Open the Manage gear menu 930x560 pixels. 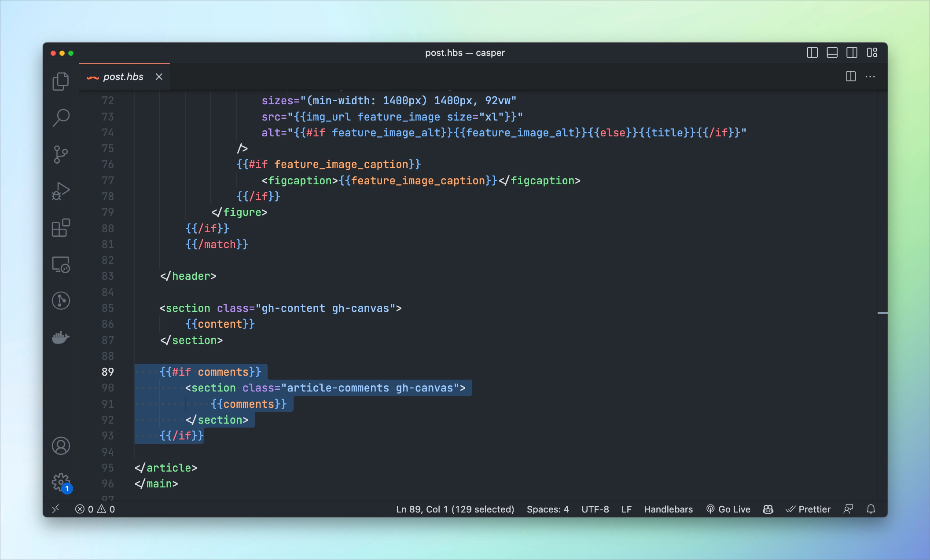(61, 482)
